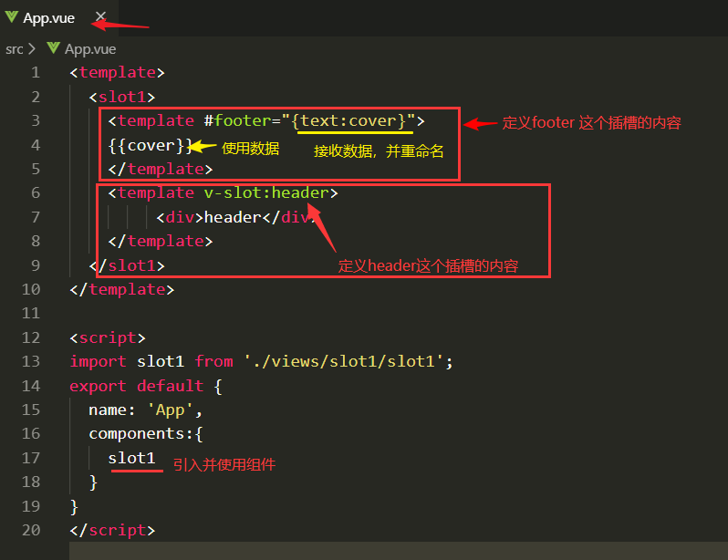Click line number 13 in gutter
Screen dimensions: 728x560
click(x=31, y=361)
